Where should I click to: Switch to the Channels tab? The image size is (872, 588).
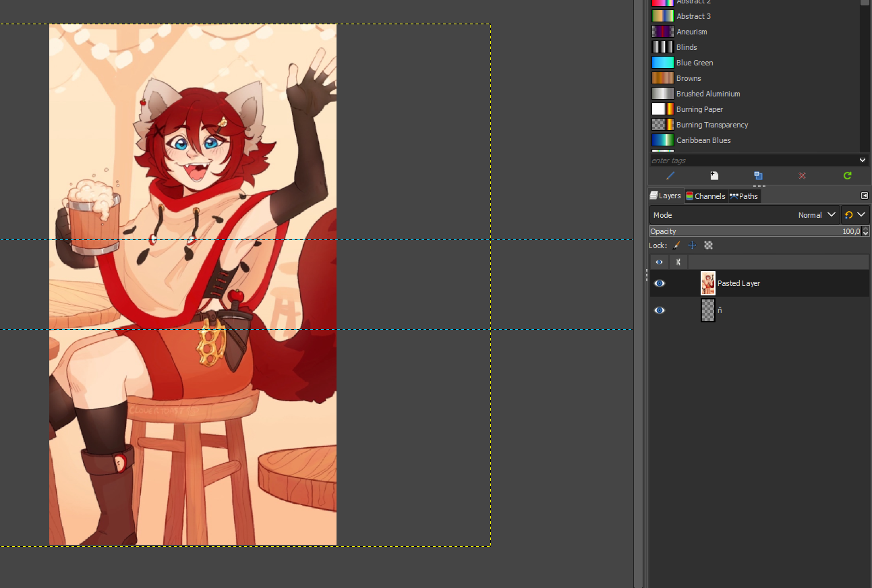click(x=705, y=196)
